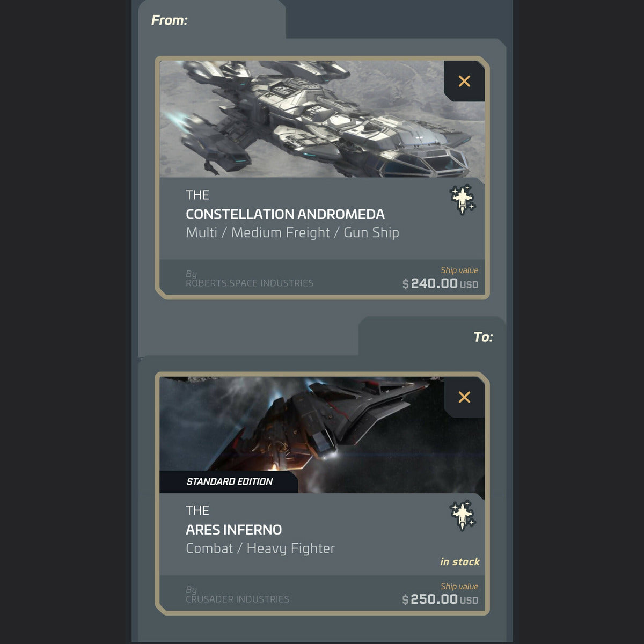This screenshot has height=644, width=644.
Task: Click the CONSTELLATION ANDROMEDA title
Action: click(x=285, y=214)
